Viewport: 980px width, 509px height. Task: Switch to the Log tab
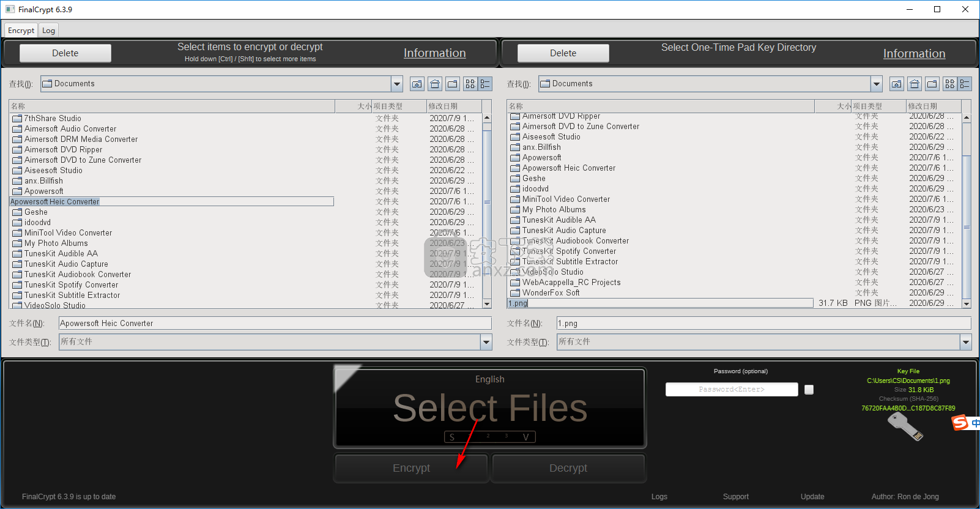(48, 31)
